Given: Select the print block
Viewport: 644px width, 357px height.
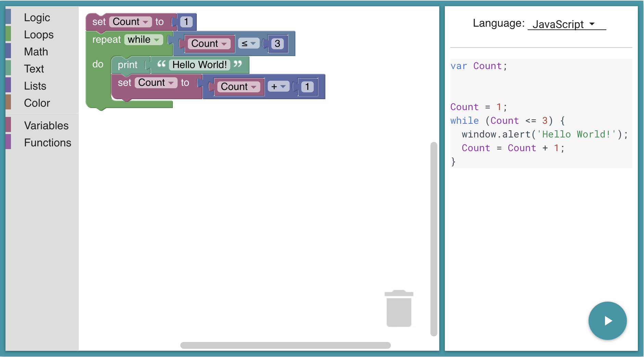Looking at the screenshot, I should [127, 65].
